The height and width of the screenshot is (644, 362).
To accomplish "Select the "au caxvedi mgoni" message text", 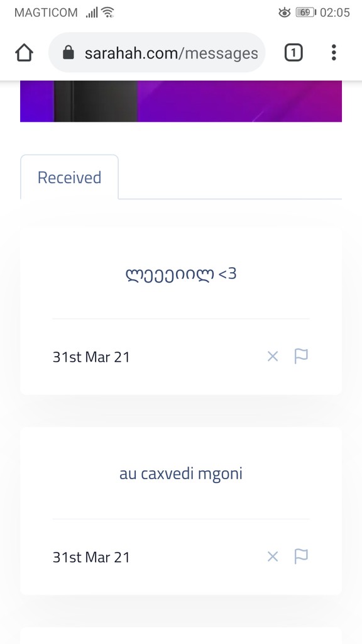I will tap(180, 474).
